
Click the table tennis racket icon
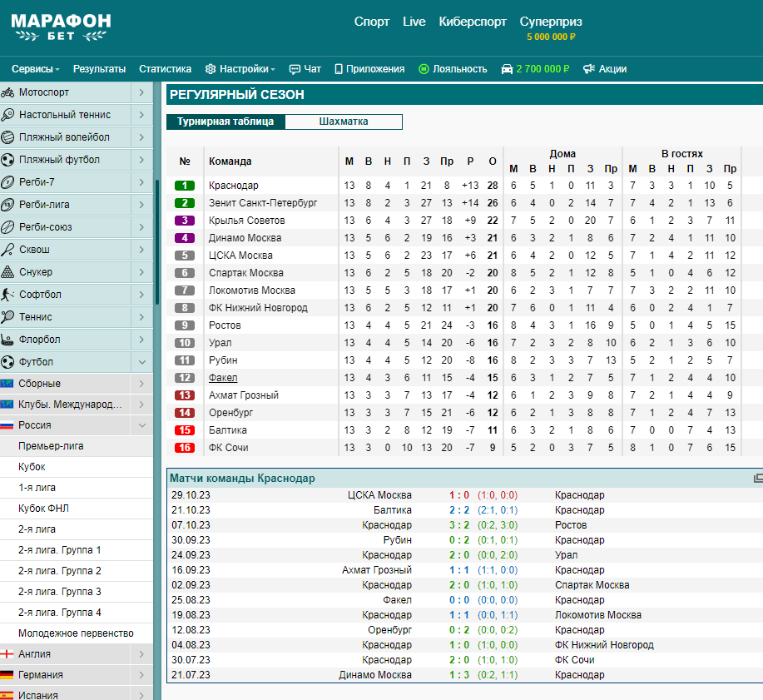7,115
